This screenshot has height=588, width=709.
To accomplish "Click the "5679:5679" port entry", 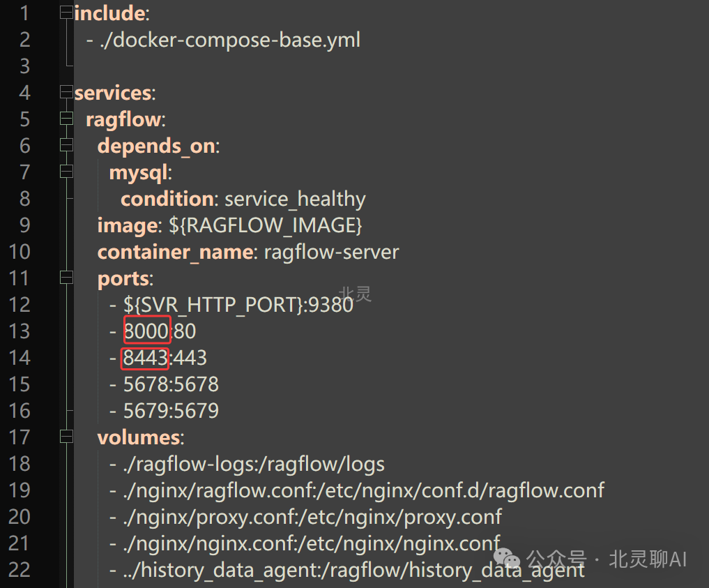I will coord(171,411).
